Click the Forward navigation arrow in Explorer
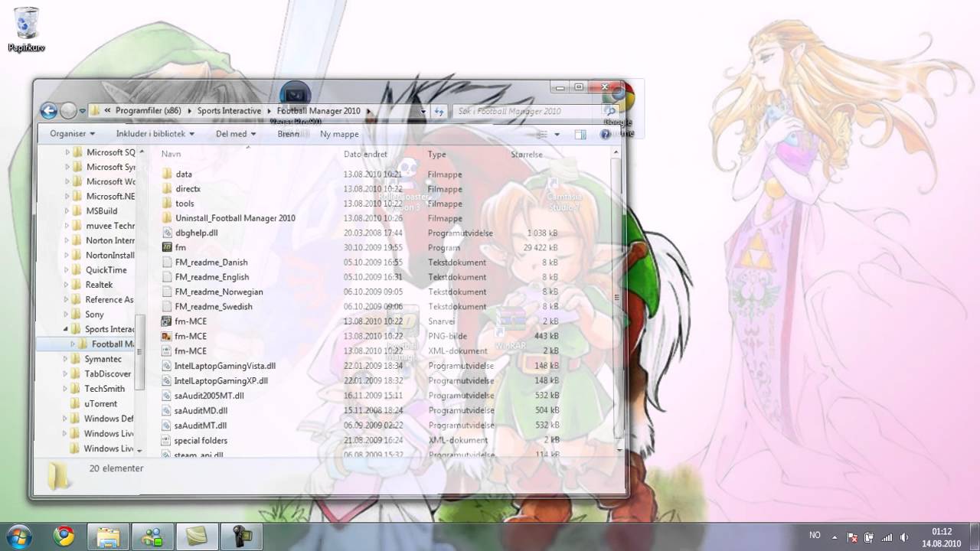This screenshot has width=980, height=551. point(68,111)
